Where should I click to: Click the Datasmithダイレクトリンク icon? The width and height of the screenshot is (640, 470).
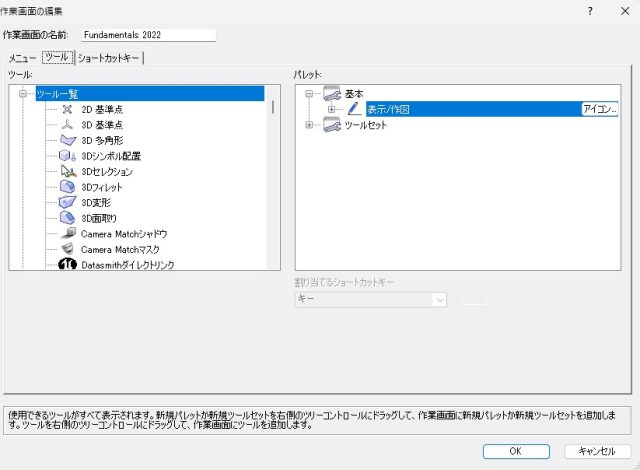(x=67, y=264)
